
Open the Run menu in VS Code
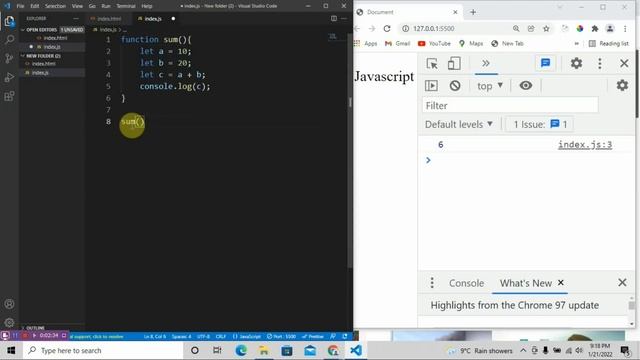click(x=106, y=6)
